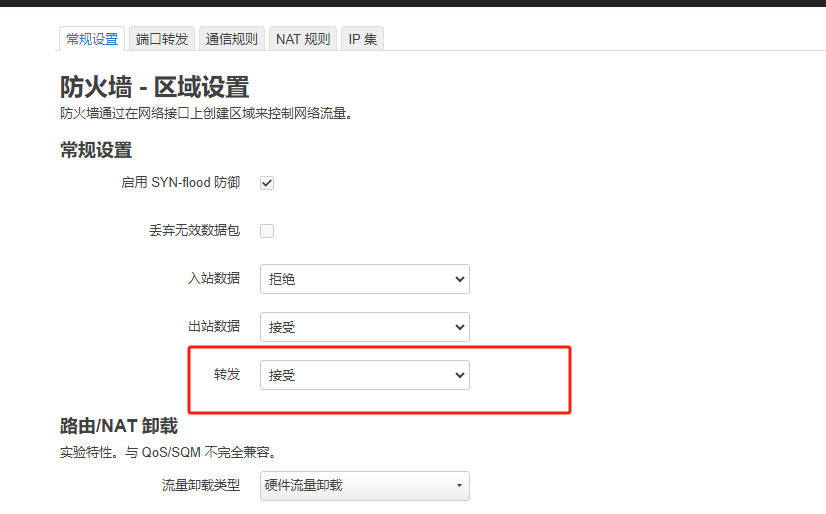
Task: Click the 启用 SYN-flood 防御 label text
Action: (x=180, y=183)
